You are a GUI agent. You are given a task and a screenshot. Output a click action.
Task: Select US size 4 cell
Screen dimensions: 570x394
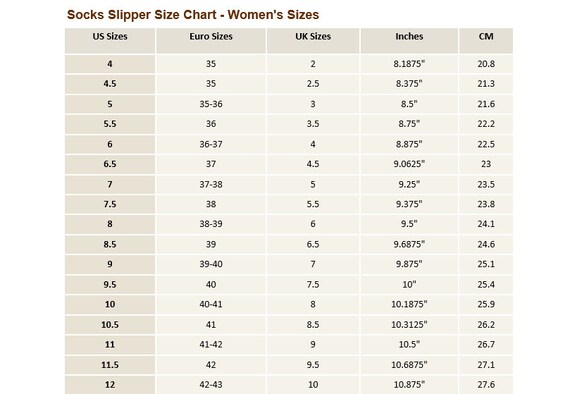coord(110,64)
